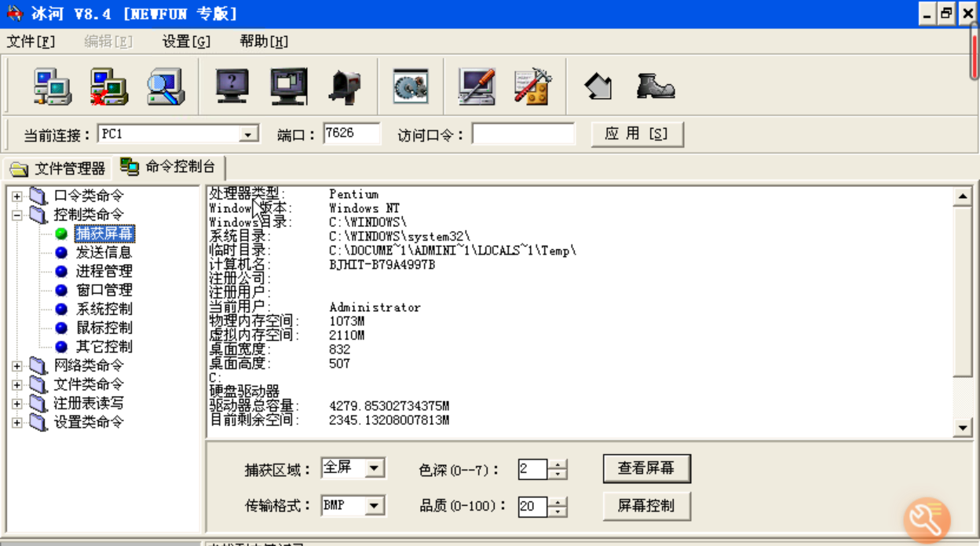Click the blue dot beside 鼠标控制
Image resolution: width=980 pixels, height=546 pixels.
pyautogui.click(x=61, y=328)
